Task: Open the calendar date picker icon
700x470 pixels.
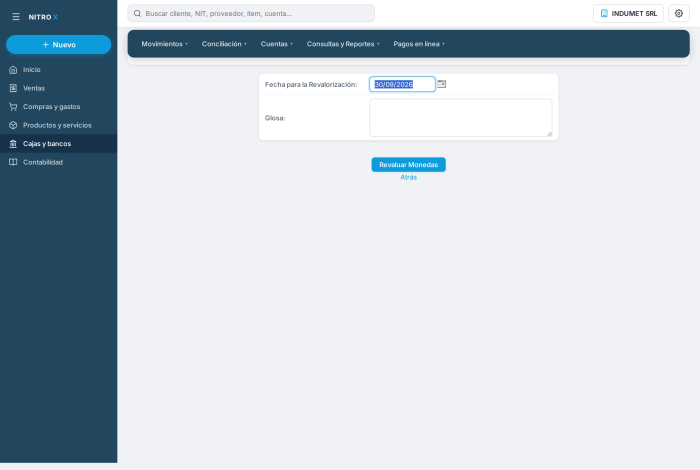Action: point(441,84)
